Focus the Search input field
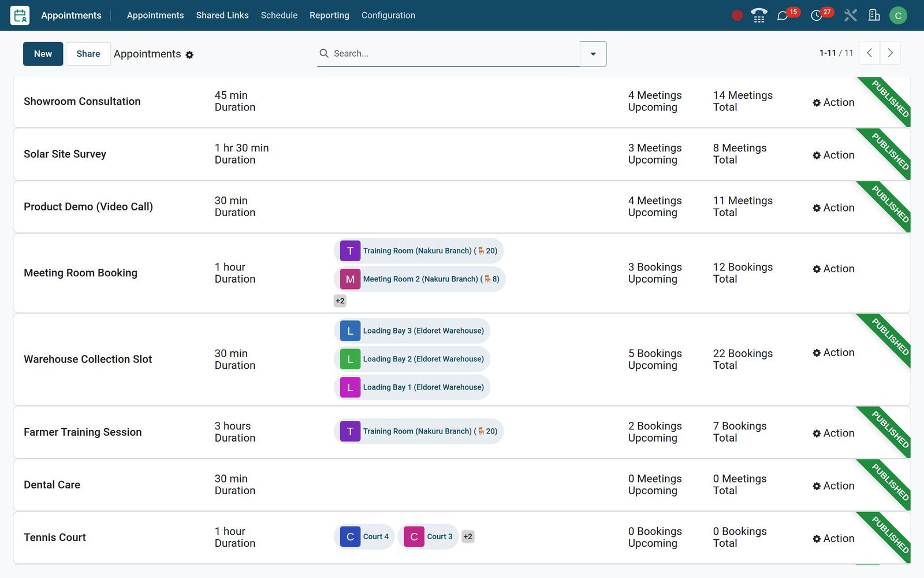 coord(455,54)
